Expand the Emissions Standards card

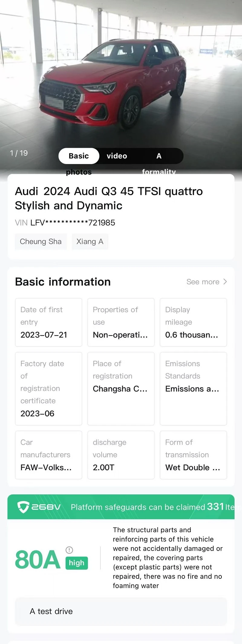(193, 389)
